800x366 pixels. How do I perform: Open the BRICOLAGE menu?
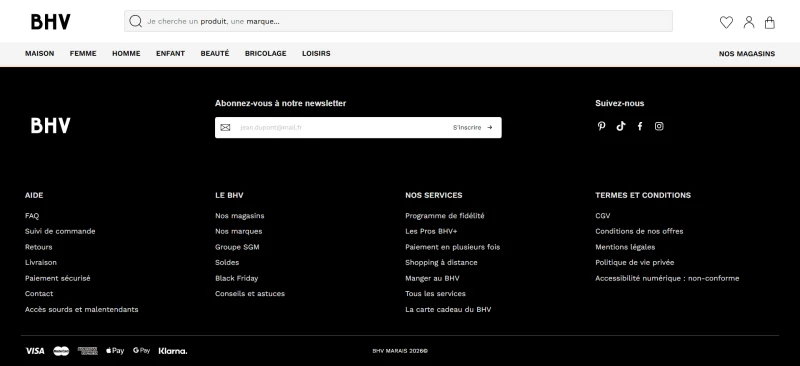coord(265,54)
